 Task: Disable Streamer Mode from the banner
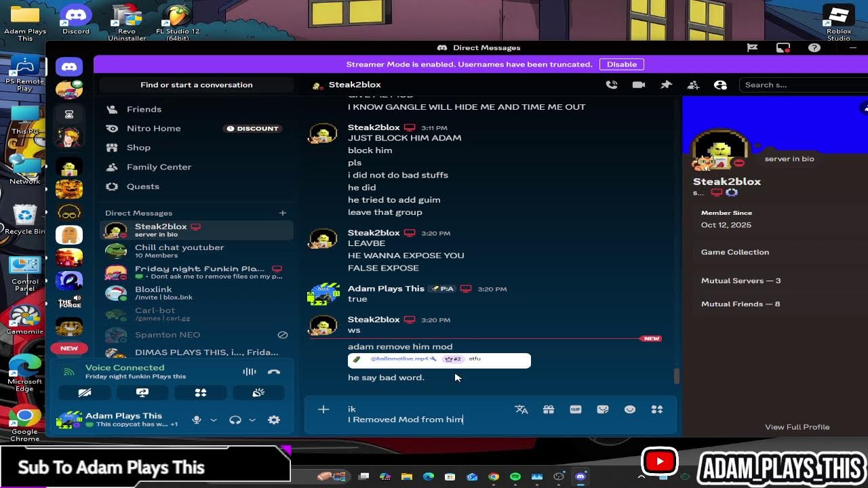coord(621,64)
